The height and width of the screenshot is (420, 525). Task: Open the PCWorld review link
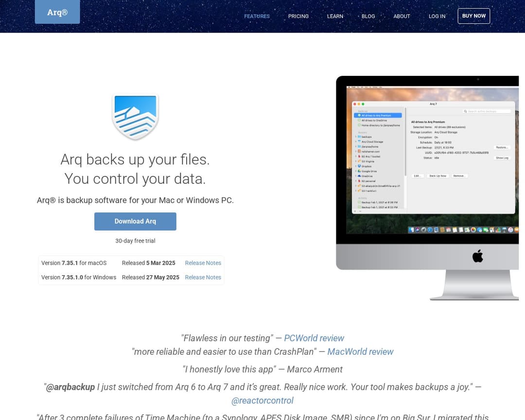[314, 338]
